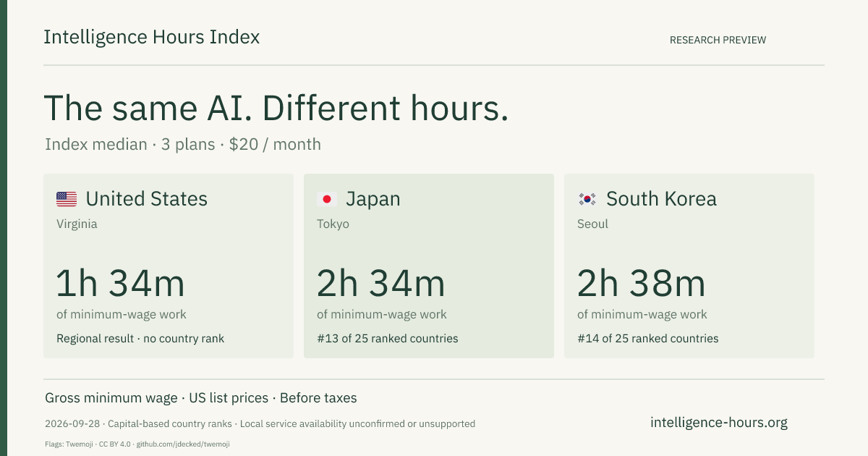
Task: Click the Twemoji flags attribution text
Action: [137, 444]
